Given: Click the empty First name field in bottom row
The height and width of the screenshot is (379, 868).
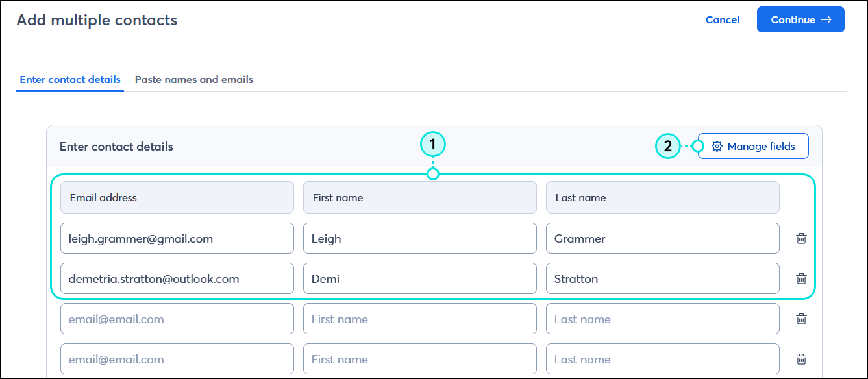Looking at the screenshot, I should [x=420, y=360].
